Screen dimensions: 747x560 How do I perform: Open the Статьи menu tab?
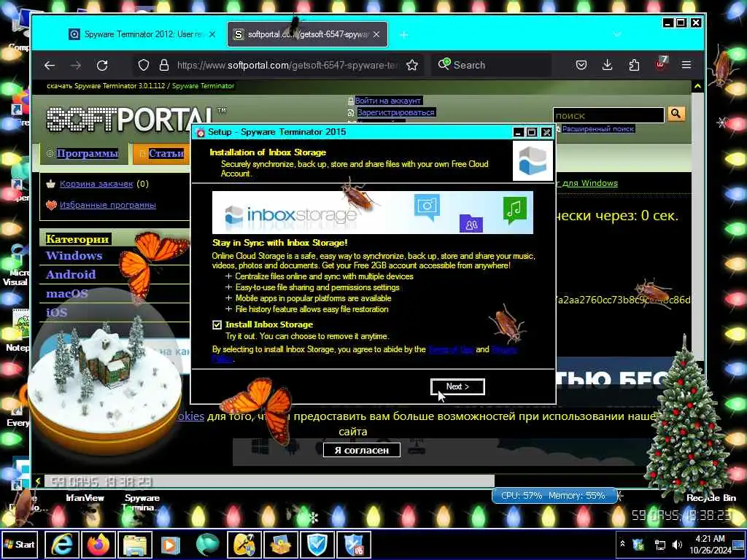click(x=166, y=153)
